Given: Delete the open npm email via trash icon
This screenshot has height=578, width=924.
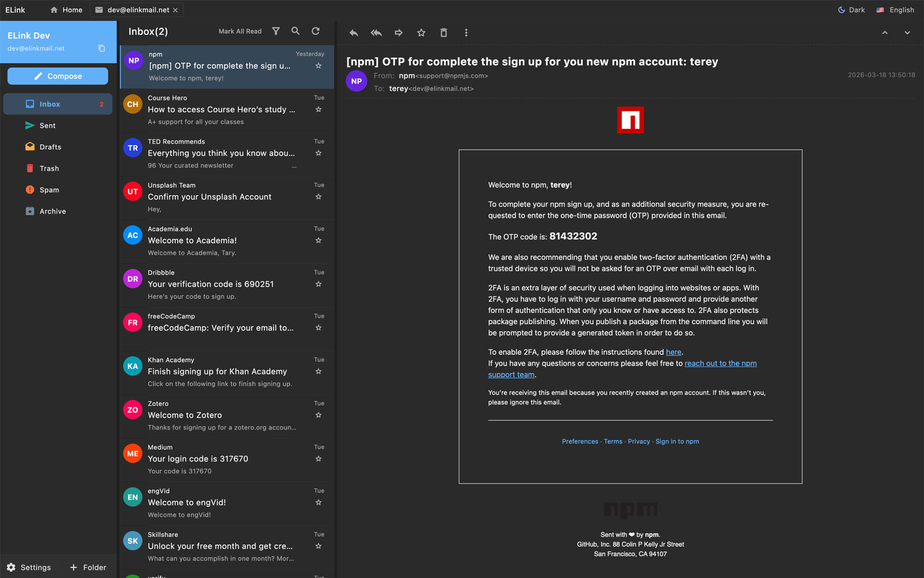Looking at the screenshot, I should pyautogui.click(x=444, y=33).
